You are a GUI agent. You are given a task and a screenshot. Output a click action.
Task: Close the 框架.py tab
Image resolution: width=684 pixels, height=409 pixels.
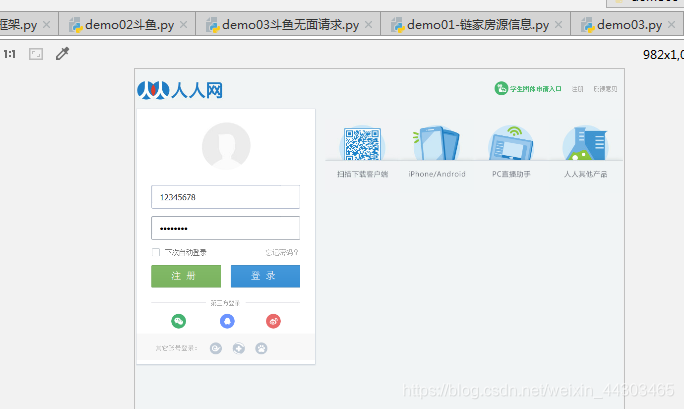pos(47,25)
